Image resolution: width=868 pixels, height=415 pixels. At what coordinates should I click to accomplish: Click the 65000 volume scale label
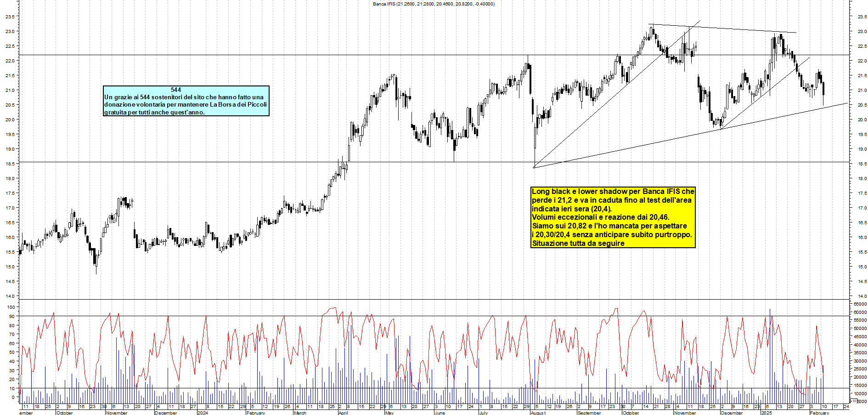860,304
